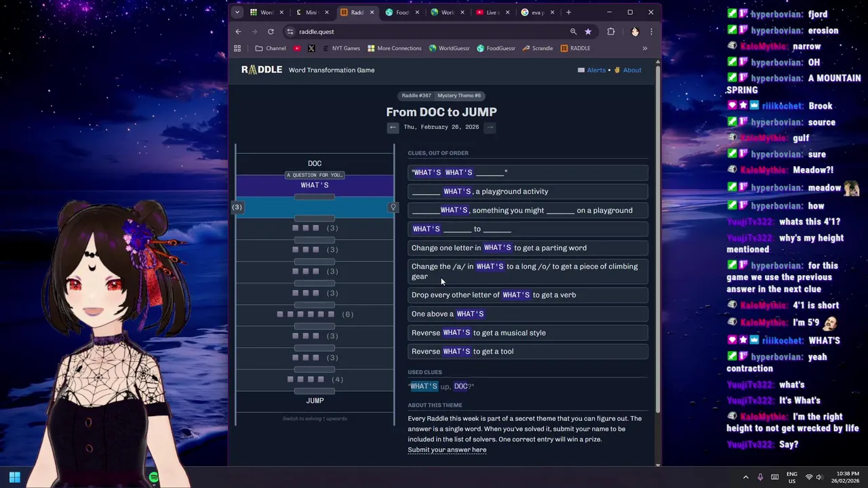
Task: Open the X bookmark icon
Action: 311,48
